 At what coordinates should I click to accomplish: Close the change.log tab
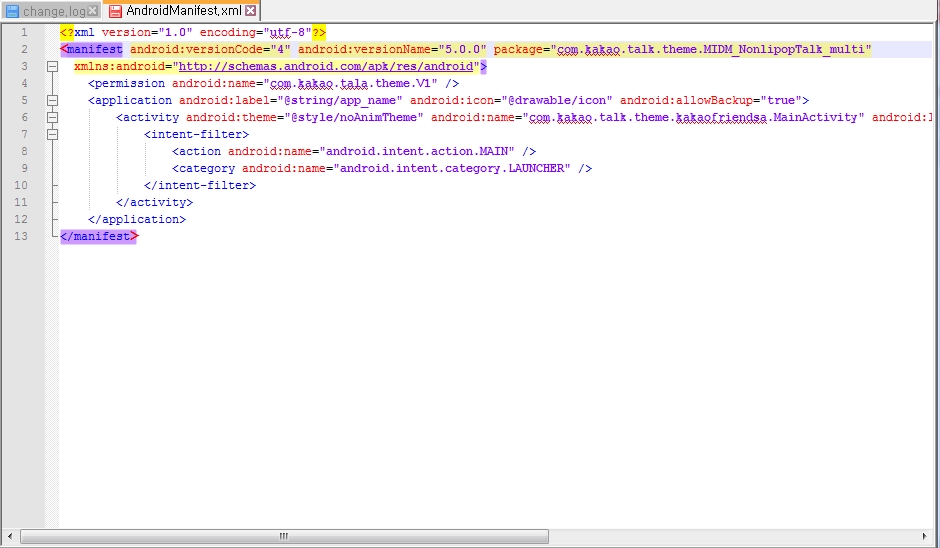click(x=93, y=11)
